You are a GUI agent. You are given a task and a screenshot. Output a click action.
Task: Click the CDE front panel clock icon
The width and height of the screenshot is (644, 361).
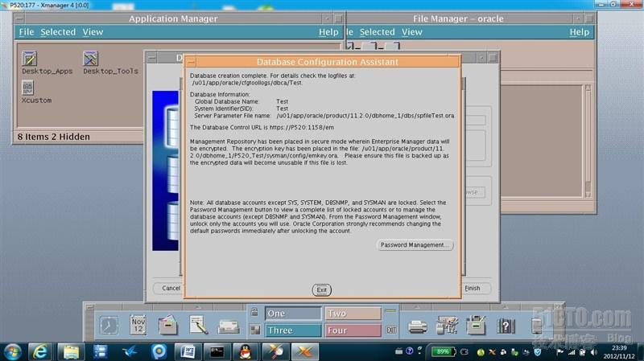pos(109,326)
